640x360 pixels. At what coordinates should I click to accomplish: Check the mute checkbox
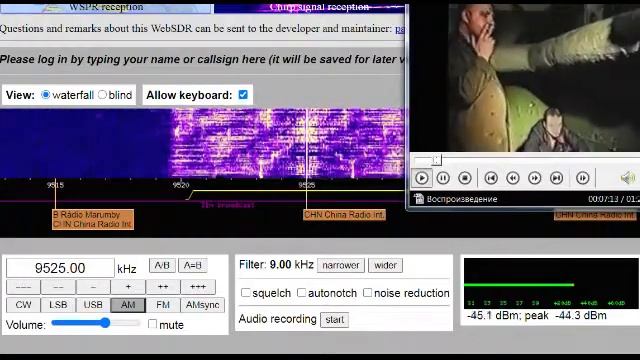point(152,324)
